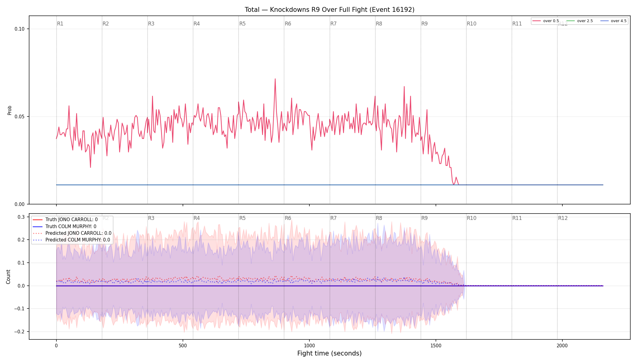This screenshot has height=364, width=637.
Task: Click the 1500 tick on the fight time axis
Action: [436, 346]
